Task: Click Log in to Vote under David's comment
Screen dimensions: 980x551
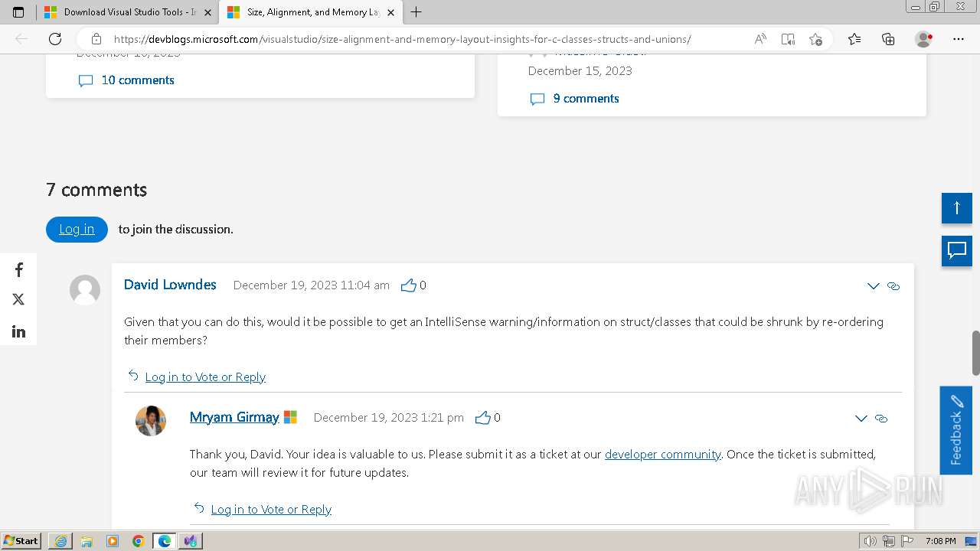Action: point(205,377)
